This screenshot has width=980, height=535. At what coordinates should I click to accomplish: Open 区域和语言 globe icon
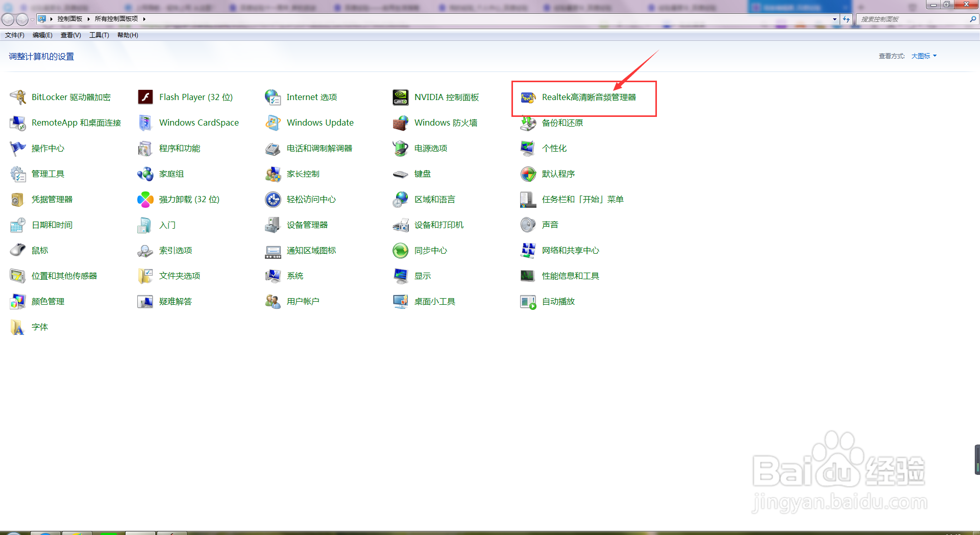(x=401, y=199)
